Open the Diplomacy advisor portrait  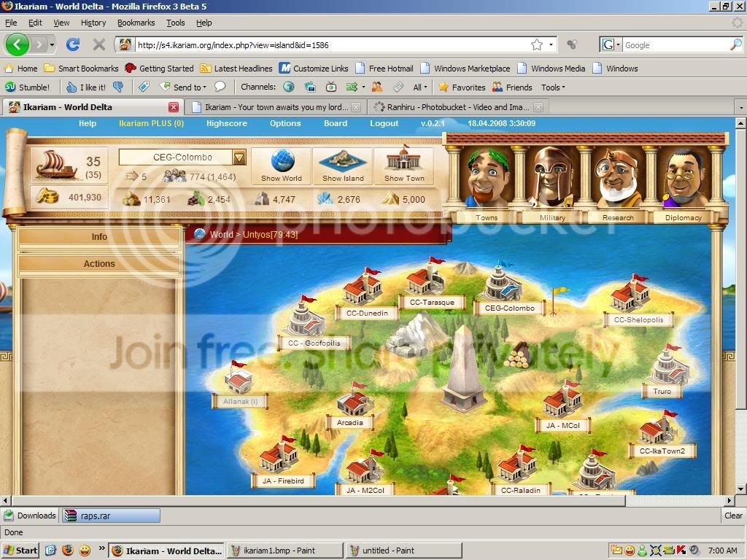683,177
